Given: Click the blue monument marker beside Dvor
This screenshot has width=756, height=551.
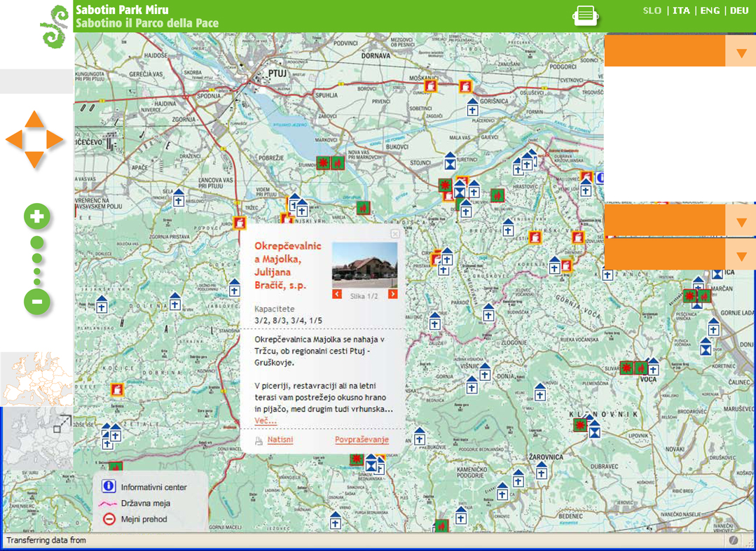Looking at the screenshot, I should (706, 346).
